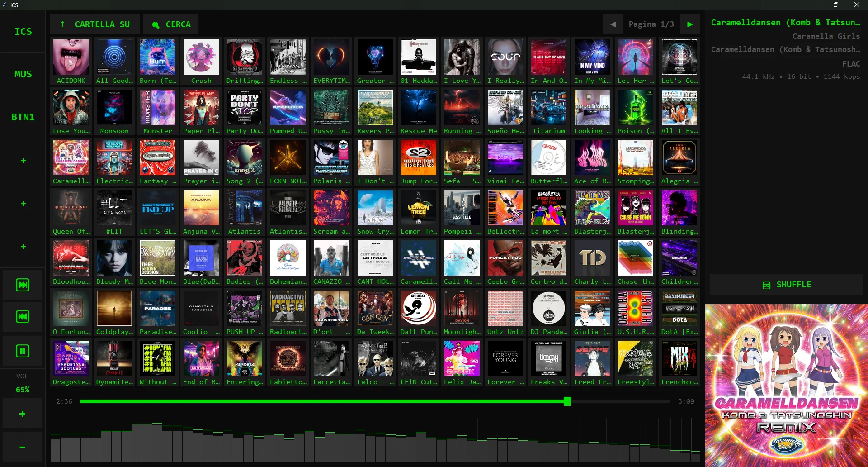
Task: Select the Lemon Tr... tile
Action: [419, 212]
